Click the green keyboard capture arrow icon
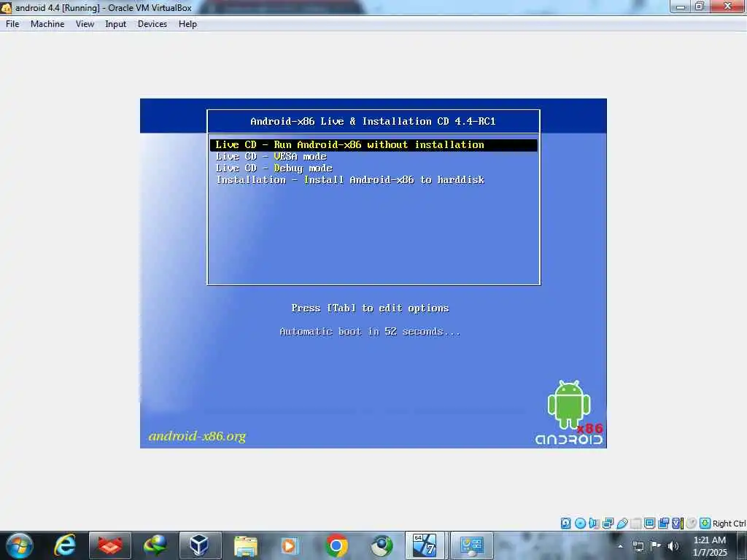Screen dimensions: 747x560 (705, 524)
